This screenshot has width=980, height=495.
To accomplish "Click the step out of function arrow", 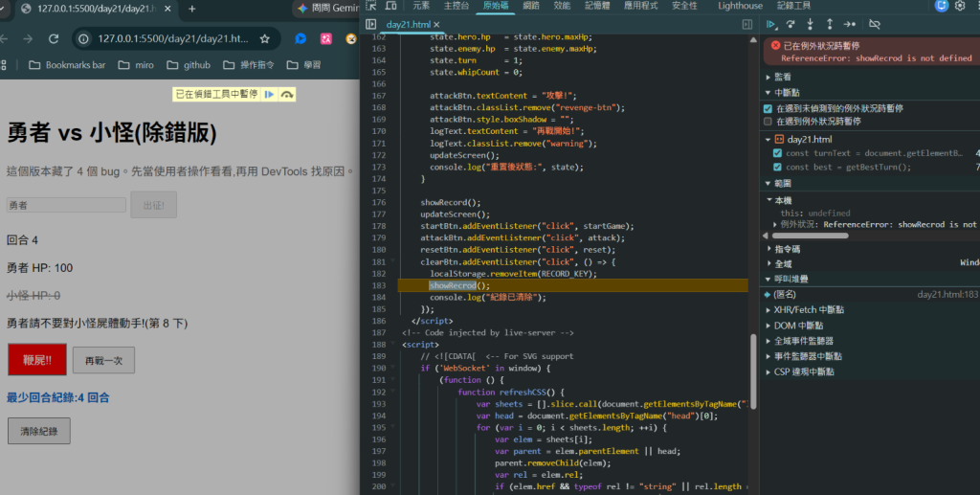I will [x=830, y=24].
